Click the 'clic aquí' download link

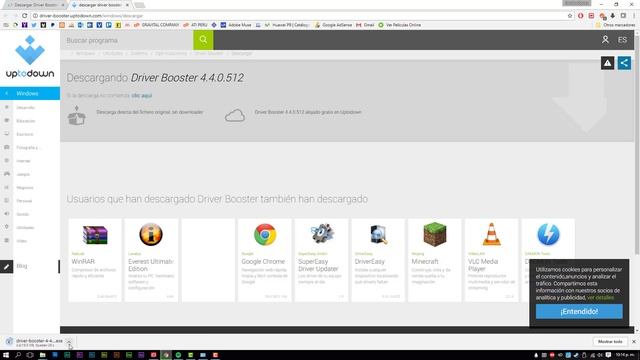(142, 96)
